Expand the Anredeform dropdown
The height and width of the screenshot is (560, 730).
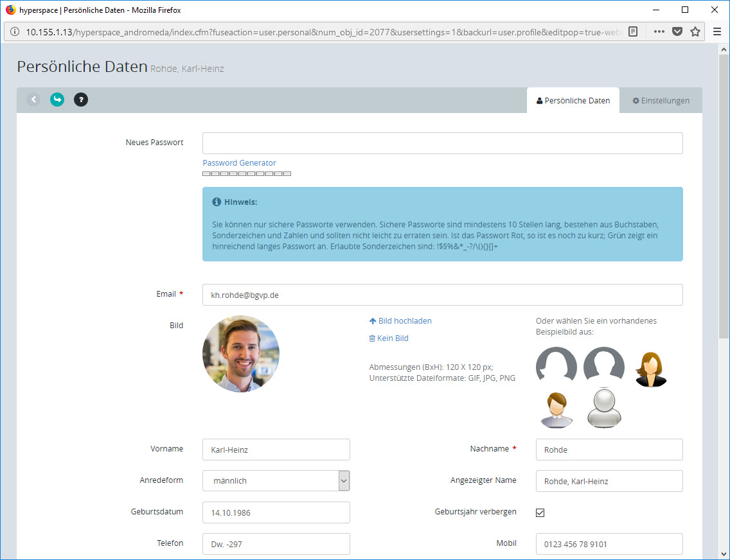click(x=344, y=480)
